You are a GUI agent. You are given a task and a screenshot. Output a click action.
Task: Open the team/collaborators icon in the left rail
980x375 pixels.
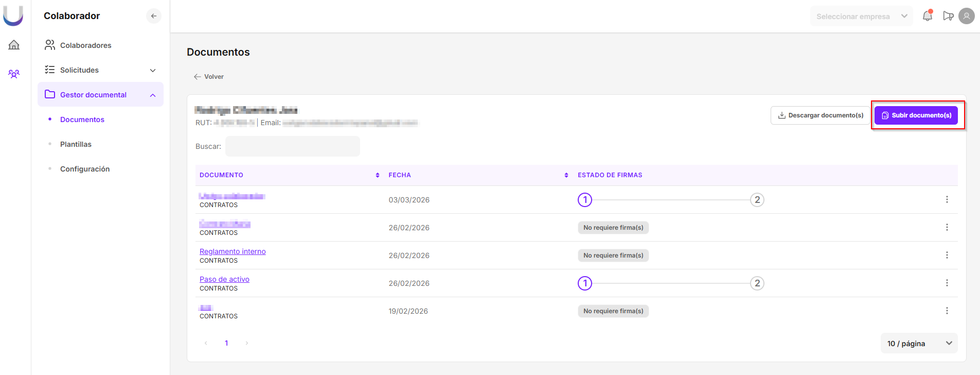tap(14, 74)
